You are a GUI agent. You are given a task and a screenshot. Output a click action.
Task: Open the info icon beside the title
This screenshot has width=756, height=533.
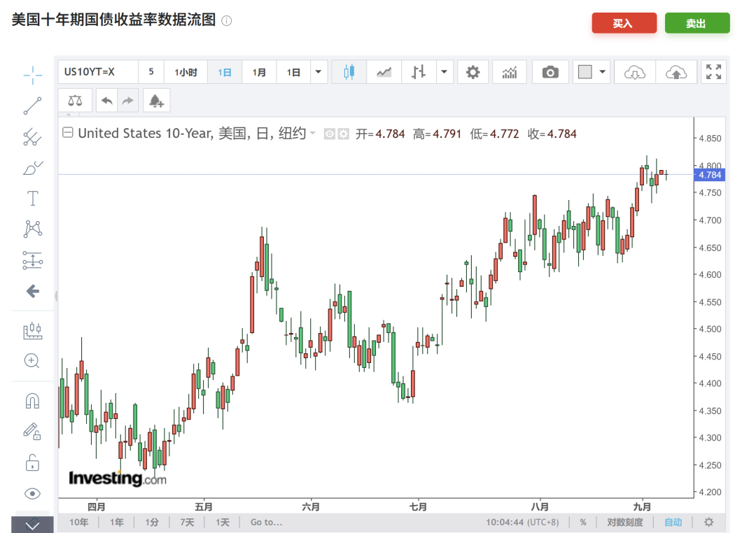(x=227, y=21)
